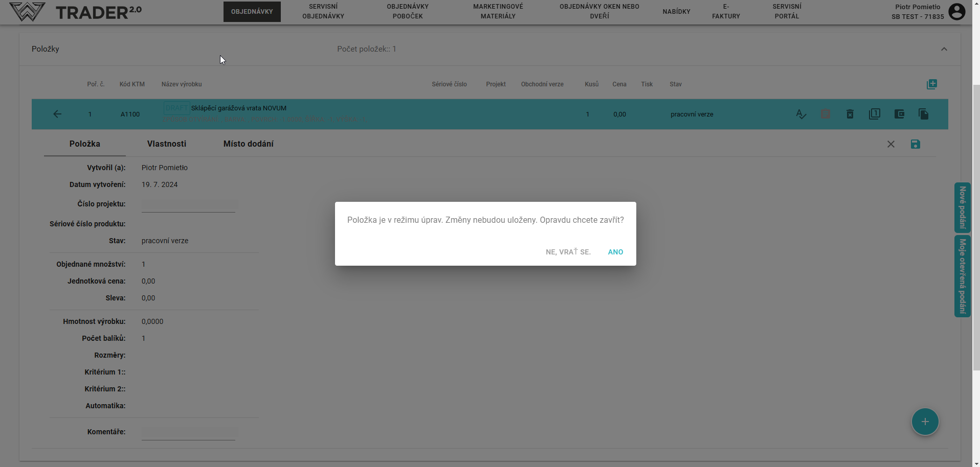Click the spell-check validation icon in row
The height and width of the screenshot is (467, 980).
tap(801, 114)
